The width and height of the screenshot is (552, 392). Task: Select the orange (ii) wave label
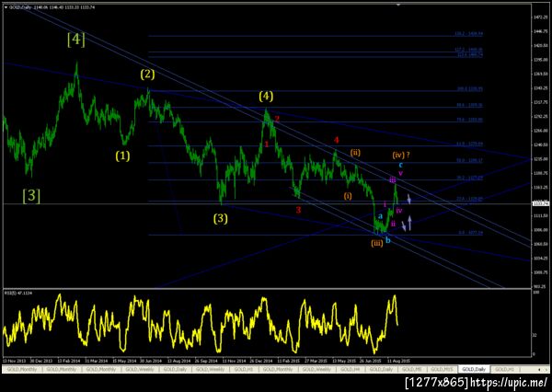click(355, 152)
